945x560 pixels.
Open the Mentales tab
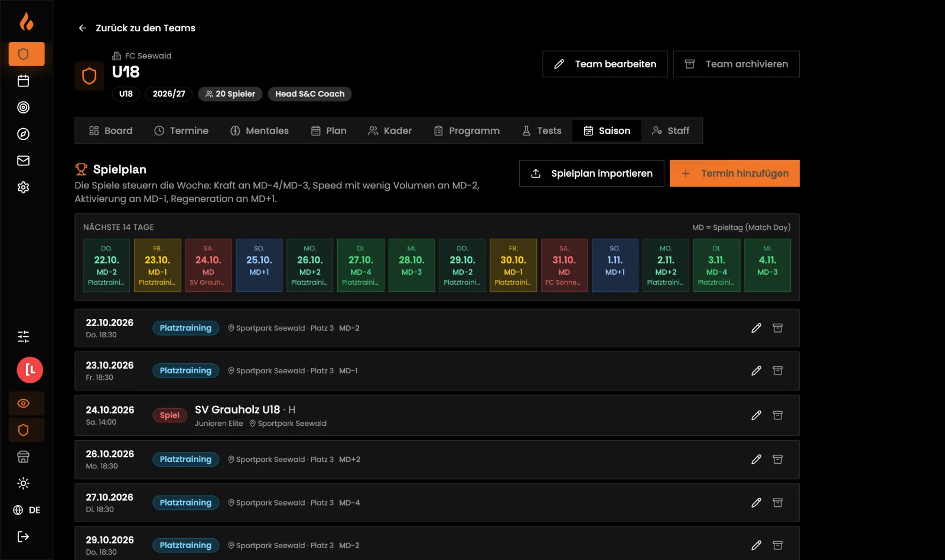pyautogui.click(x=259, y=131)
